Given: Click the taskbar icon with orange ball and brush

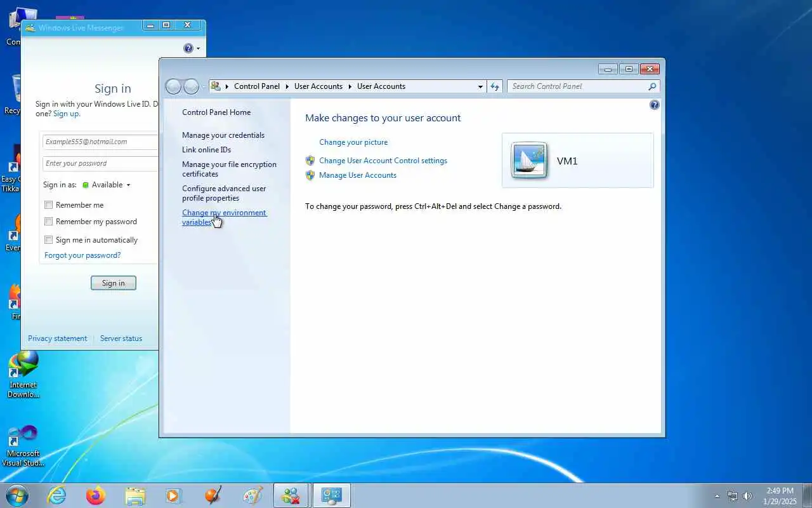Looking at the screenshot, I should click(x=213, y=495).
